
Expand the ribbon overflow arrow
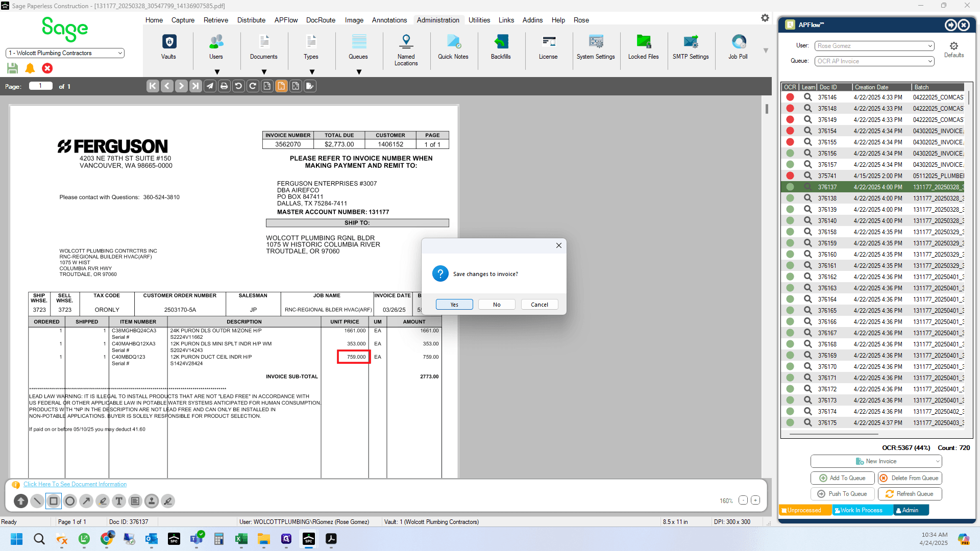[766, 51]
